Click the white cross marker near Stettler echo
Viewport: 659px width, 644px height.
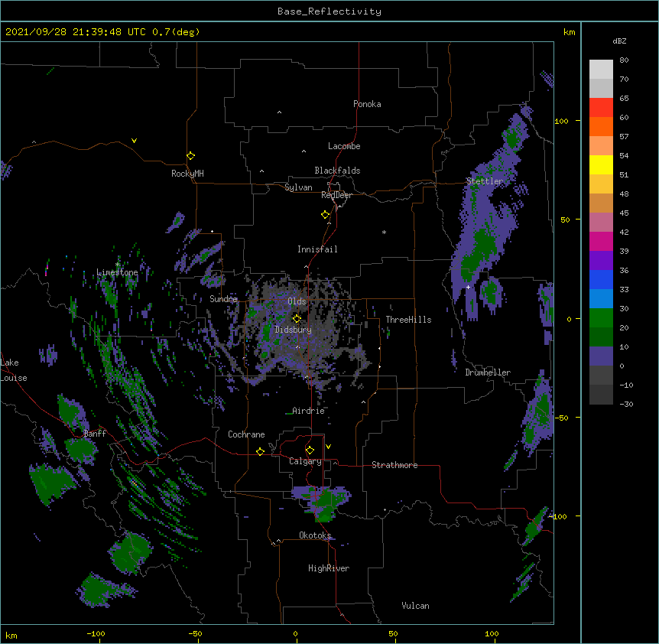(468, 287)
